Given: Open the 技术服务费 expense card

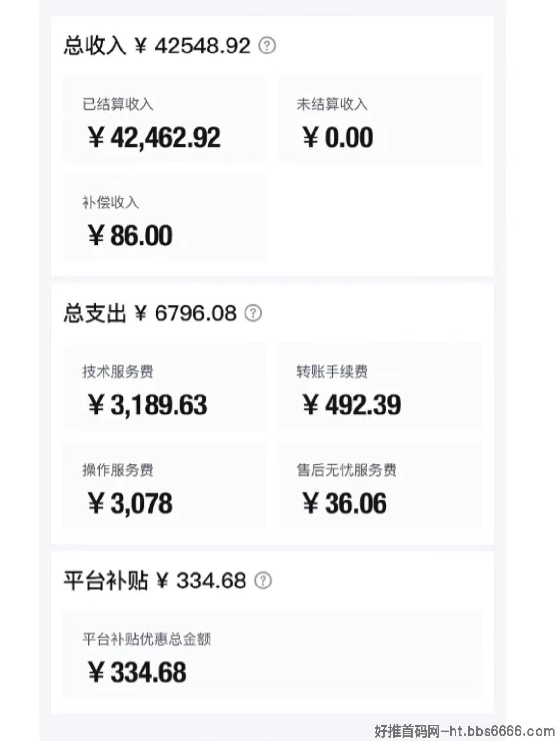Looking at the screenshot, I should 164,387.
